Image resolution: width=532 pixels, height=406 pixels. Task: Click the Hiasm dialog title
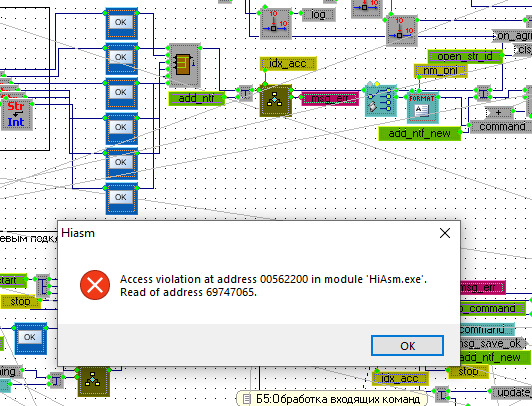coord(78,233)
